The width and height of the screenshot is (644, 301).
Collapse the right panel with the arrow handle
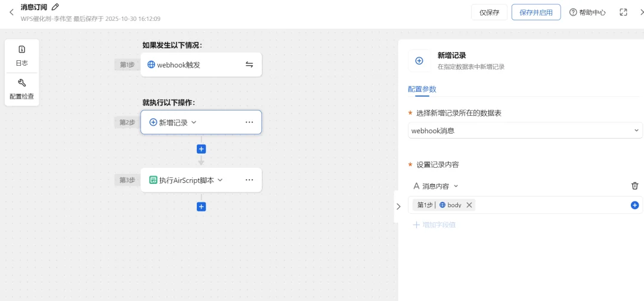coord(398,207)
